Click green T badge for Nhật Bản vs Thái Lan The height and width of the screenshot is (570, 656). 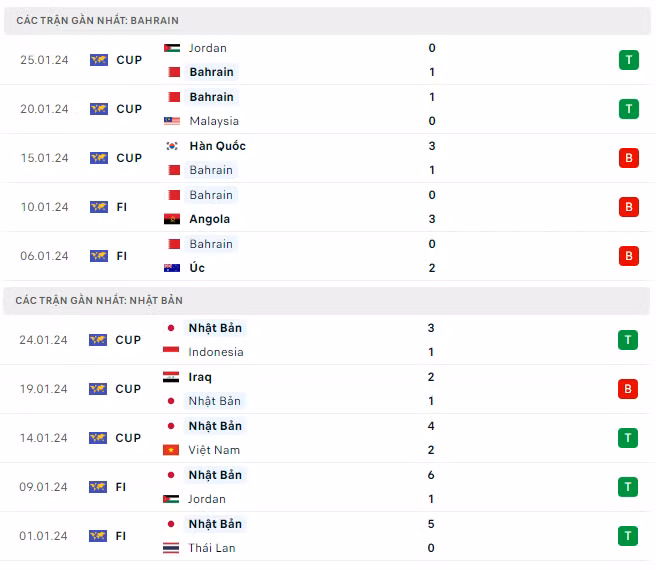(628, 536)
